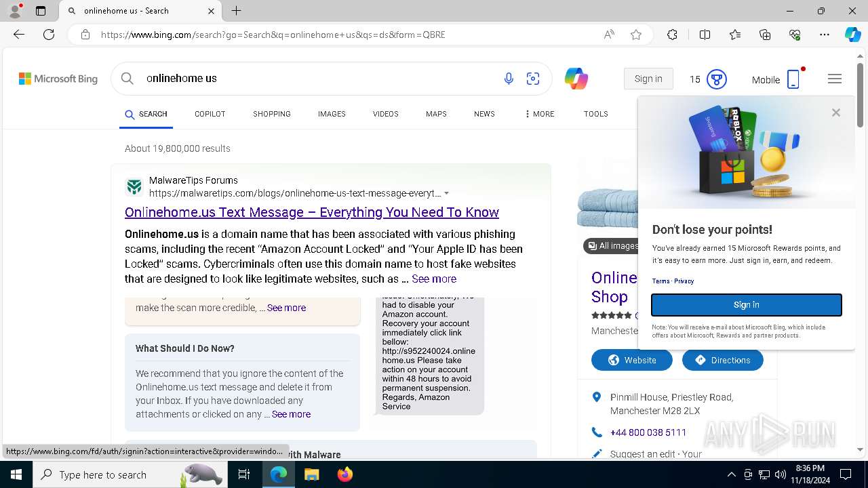This screenshot has height=488, width=868.
Task: Click the Microsoft Bing logo
Action: click(58, 79)
